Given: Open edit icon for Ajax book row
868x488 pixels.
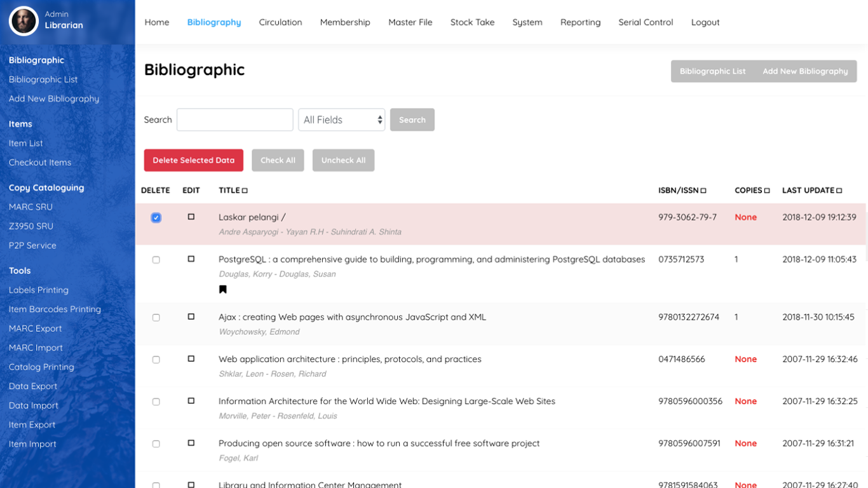Looking at the screenshot, I should click(191, 317).
